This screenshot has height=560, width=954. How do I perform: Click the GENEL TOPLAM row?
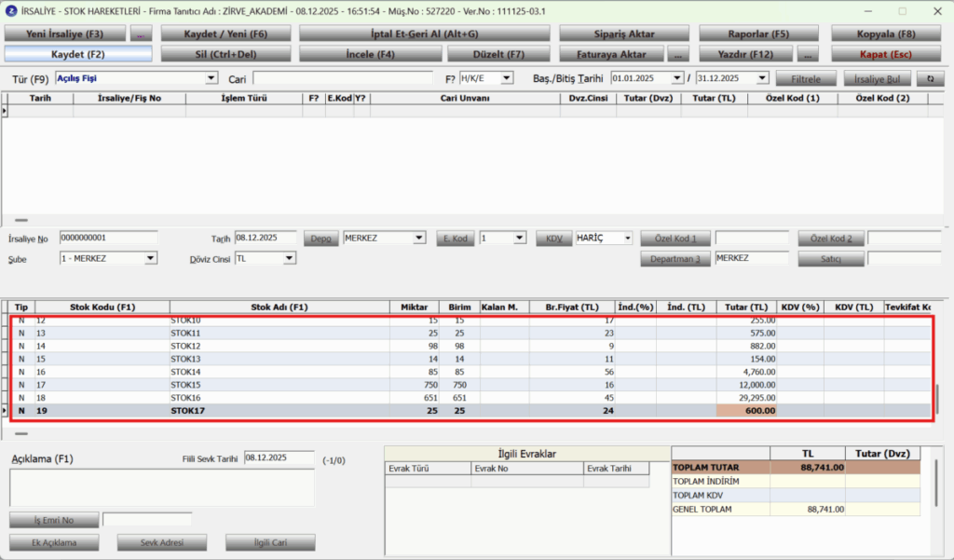[x=796, y=510]
